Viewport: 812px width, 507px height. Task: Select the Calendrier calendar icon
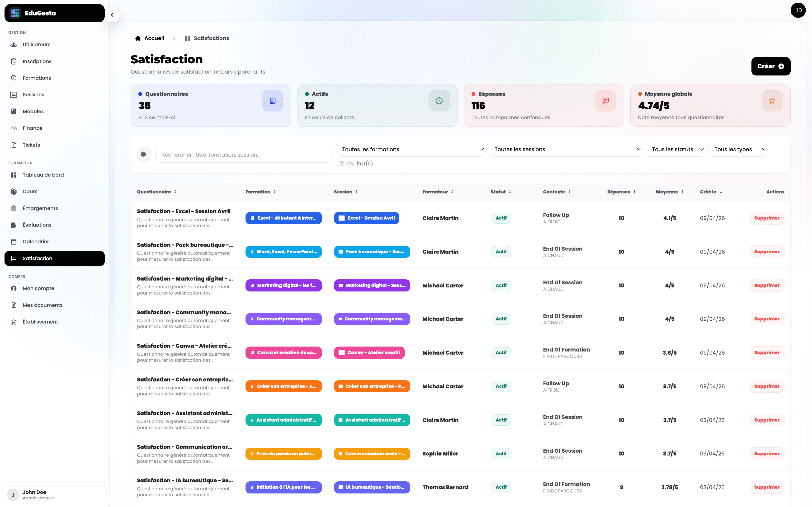click(x=14, y=241)
